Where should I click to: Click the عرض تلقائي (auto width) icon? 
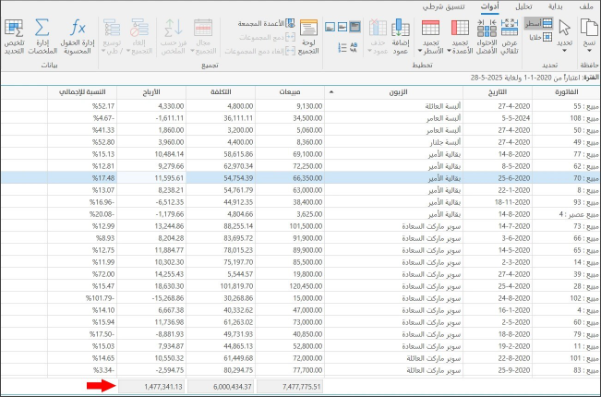point(509,28)
